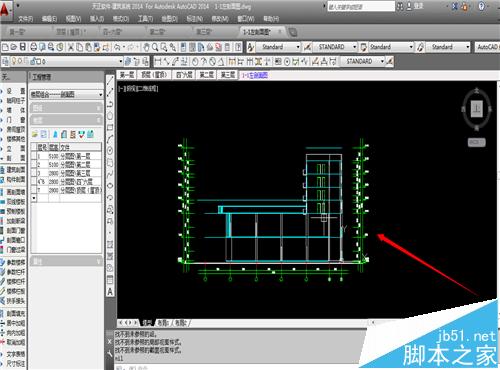Screen dimensions: 500x370
Task: Click the Help question mark icon in title bar
Action: pos(481,6)
